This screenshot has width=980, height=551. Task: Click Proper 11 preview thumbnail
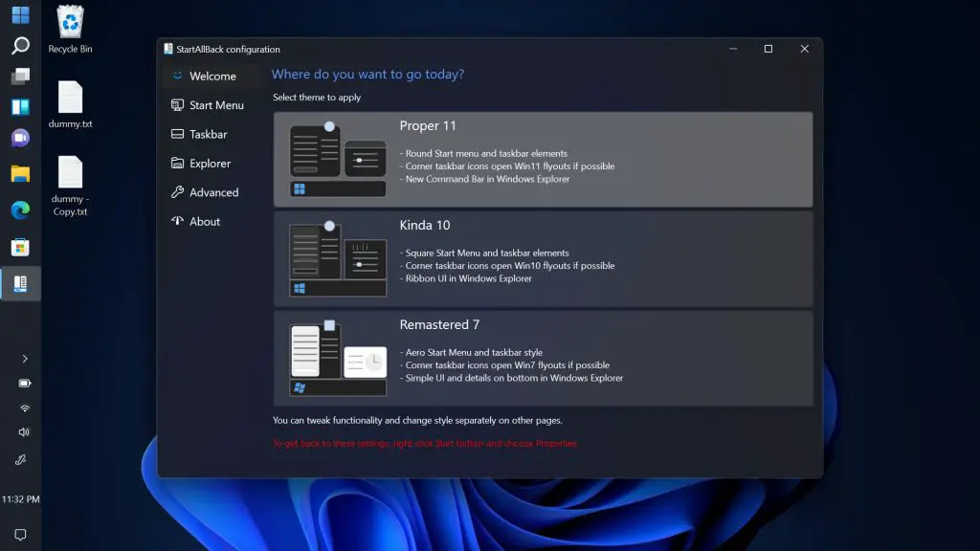pos(338,160)
